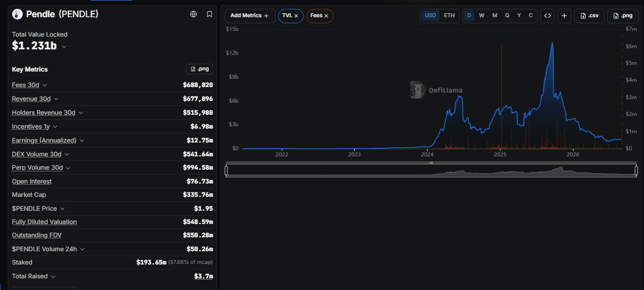Click the left handle of range slider
Screen dimensions: 644x290
tap(227, 171)
